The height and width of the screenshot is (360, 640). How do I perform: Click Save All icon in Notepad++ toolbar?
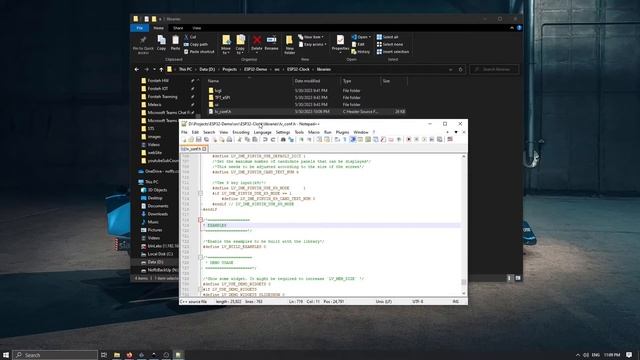click(207, 140)
